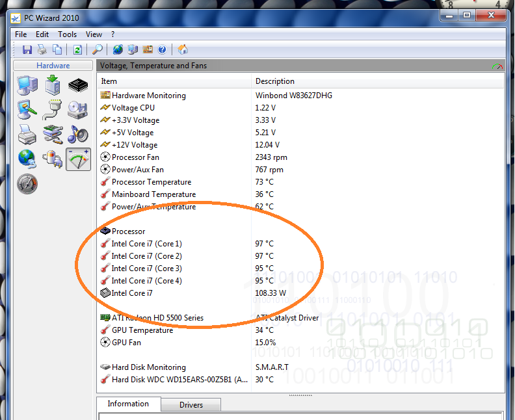
Task: Select the GPU Temperature row
Action: click(300, 330)
